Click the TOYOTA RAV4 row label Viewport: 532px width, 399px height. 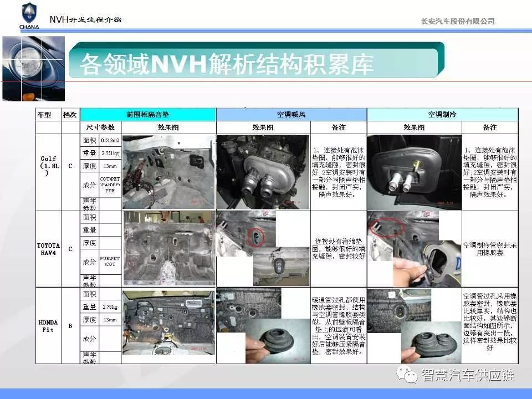48,249
